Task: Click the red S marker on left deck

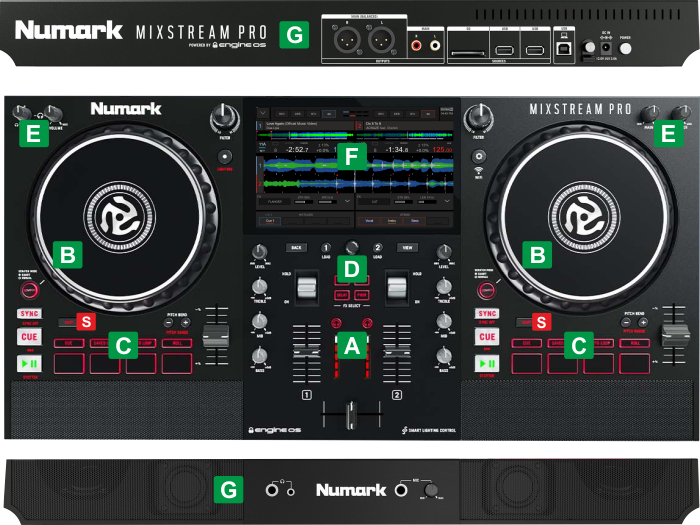Action: [86, 322]
